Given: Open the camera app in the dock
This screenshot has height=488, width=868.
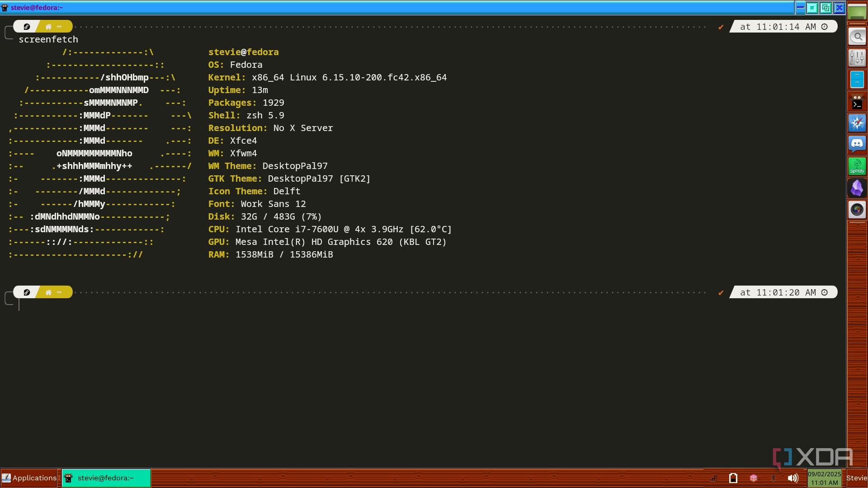Looking at the screenshot, I should [857, 210].
